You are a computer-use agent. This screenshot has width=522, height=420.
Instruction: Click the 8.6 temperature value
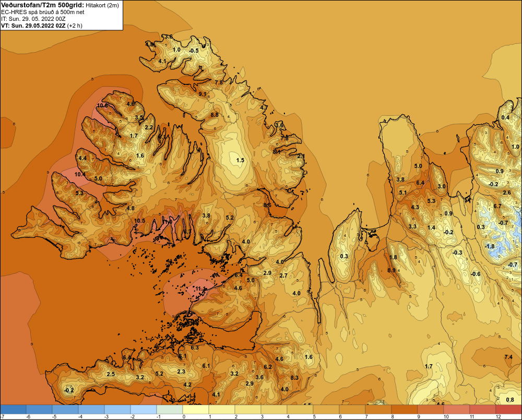(x=267, y=205)
